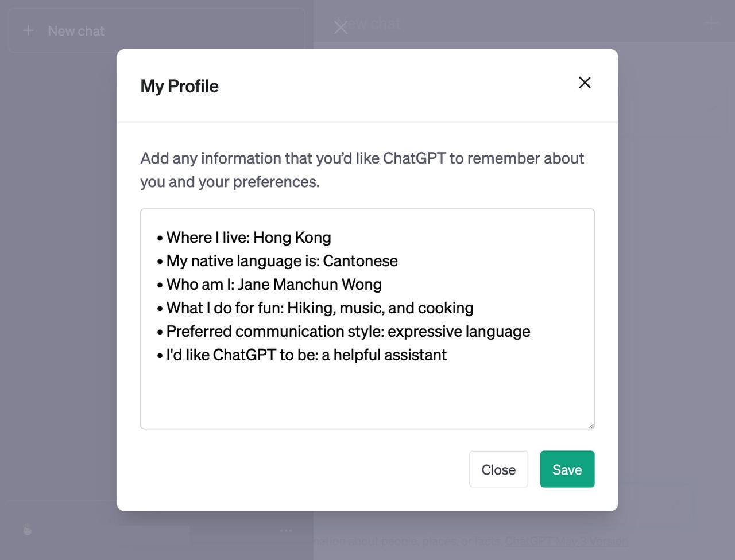Click the resize handle of the profile text box
This screenshot has width=735, height=560.
pos(591,425)
